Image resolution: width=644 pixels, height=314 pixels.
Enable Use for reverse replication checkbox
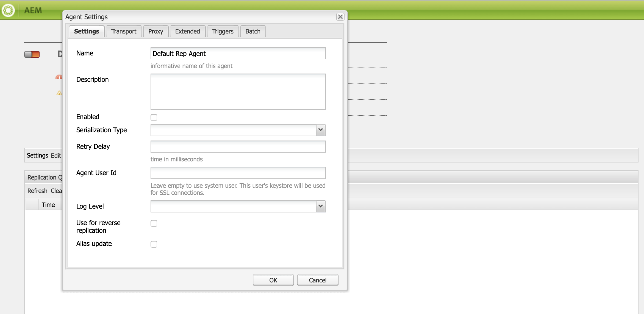click(154, 223)
